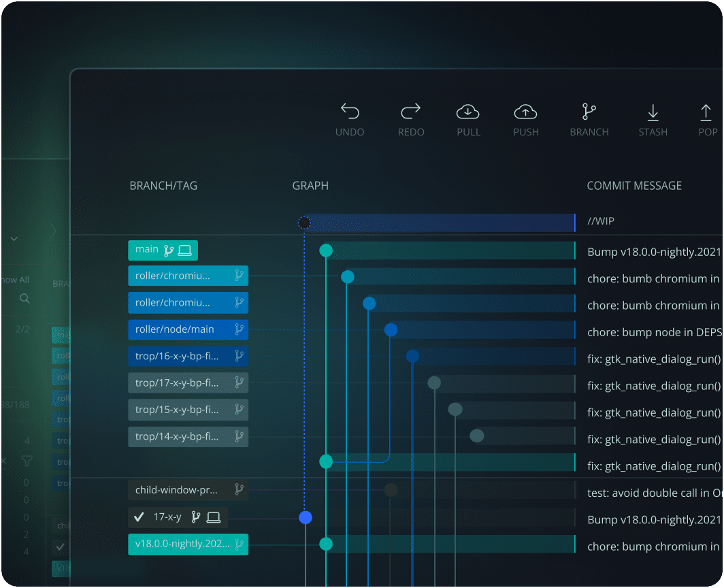The width and height of the screenshot is (724, 588).
Task: Stash changes with the Stash icon
Action: (x=653, y=112)
